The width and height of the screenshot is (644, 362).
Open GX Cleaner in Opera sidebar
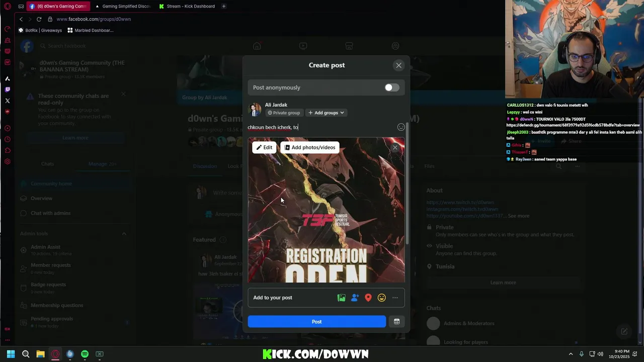8,40
